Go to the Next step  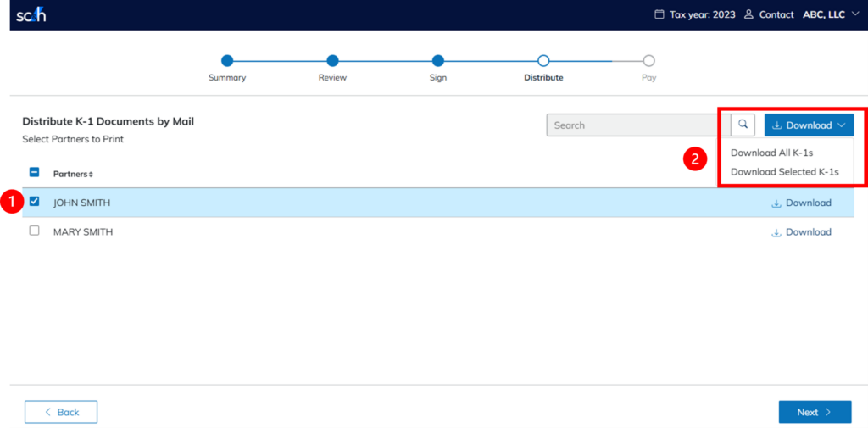click(815, 412)
